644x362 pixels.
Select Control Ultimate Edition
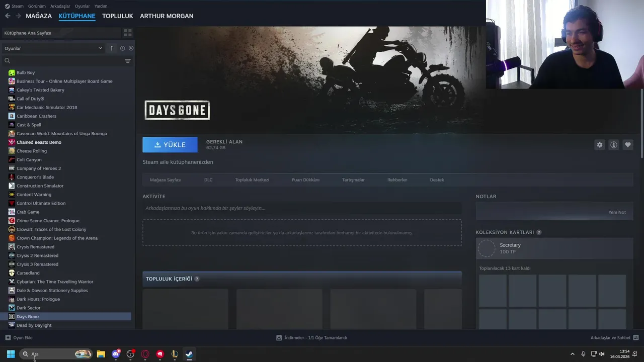(41, 203)
